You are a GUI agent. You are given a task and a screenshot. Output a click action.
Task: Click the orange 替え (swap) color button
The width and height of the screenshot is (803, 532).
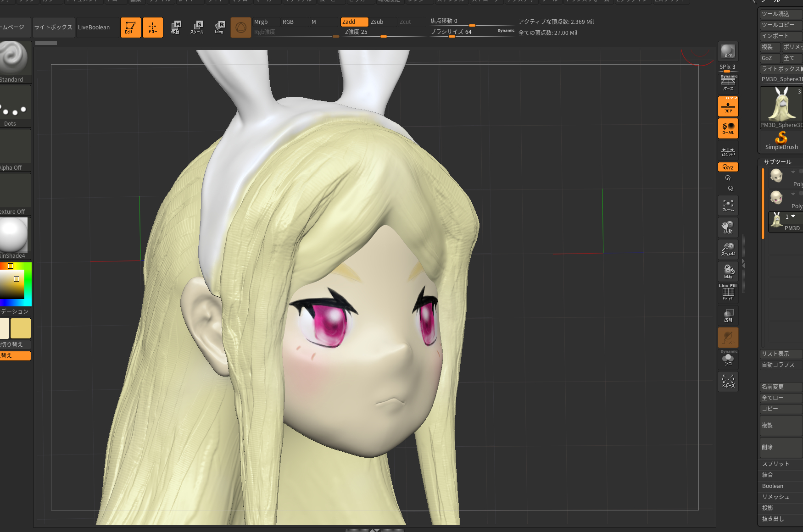click(x=15, y=355)
